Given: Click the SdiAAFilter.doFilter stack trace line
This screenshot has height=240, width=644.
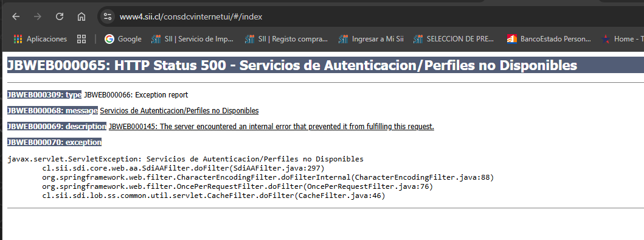Looking at the screenshot, I should click(183, 168).
